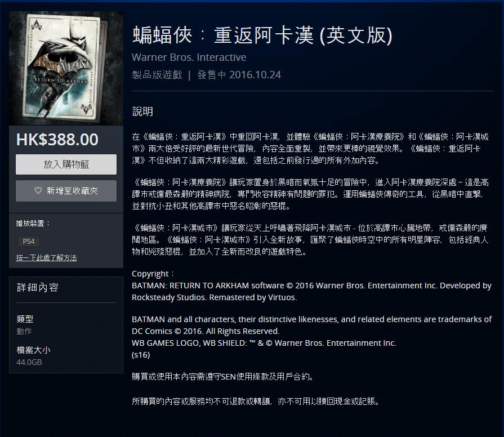Image resolution: width=504 pixels, height=437 pixels.
Task: Click the release date 2016.10.24
Action: click(x=255, y=75)
